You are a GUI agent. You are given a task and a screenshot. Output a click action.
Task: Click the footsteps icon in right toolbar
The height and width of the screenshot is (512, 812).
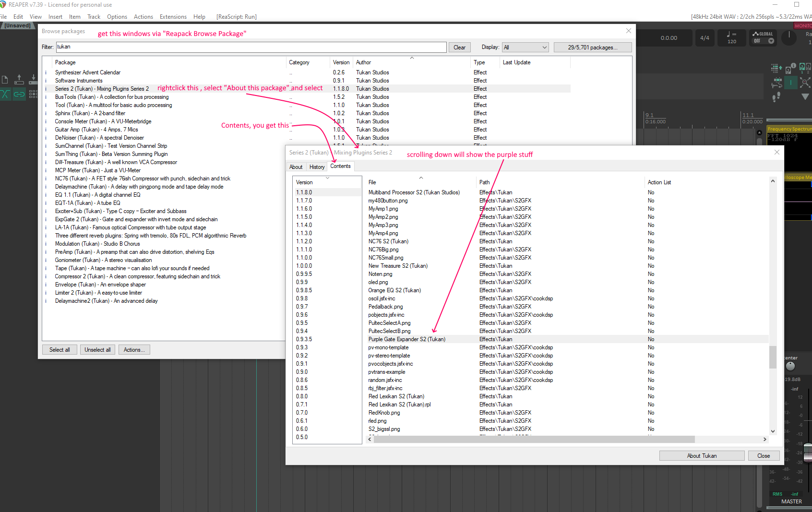point(776,97)
